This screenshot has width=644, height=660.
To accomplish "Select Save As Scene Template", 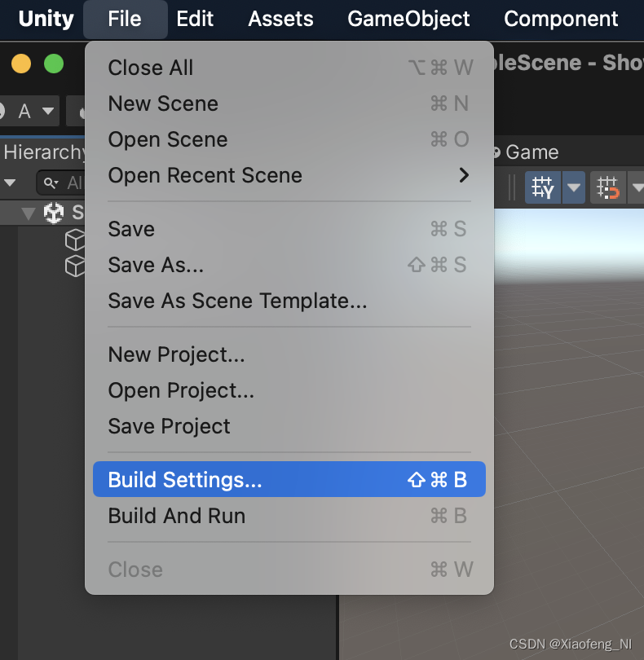I will click(x=237, y=301).
